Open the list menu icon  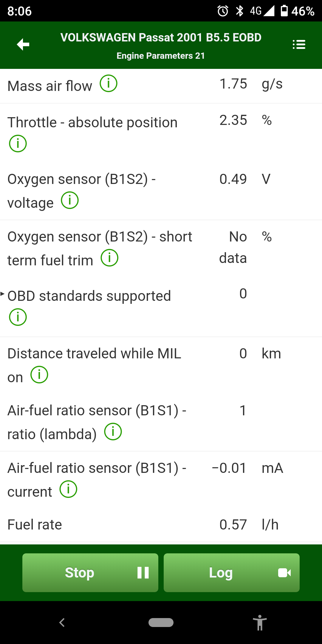tap(299, 45)
